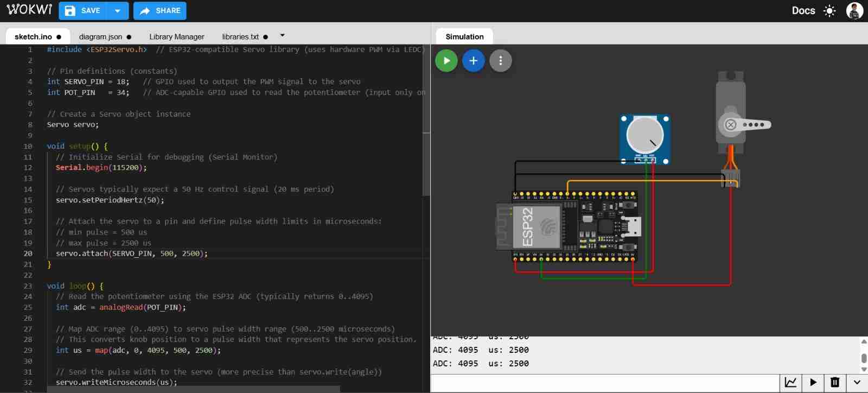
Task: Clear serial output with the trash icon
Action: pyautogui.click(x=835, y=382)
